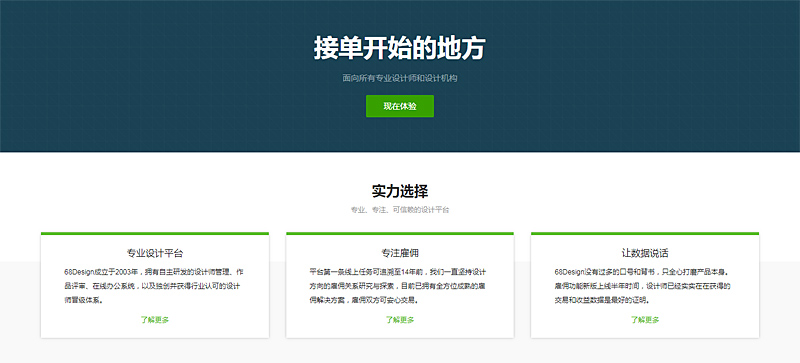
Task: Click the 让数据说话 card title
Action: click(x=645, y=253)
